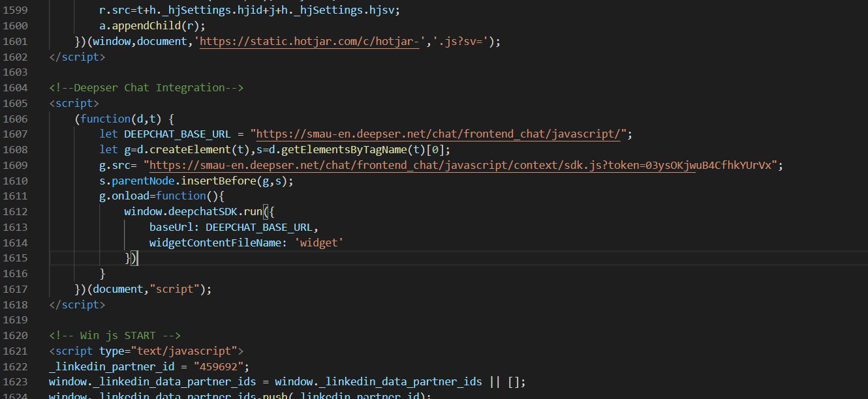The width and height of the screenshot is (868, 399).
Task: Click the lone closing brace on line 1616
Action: [102, 274]
